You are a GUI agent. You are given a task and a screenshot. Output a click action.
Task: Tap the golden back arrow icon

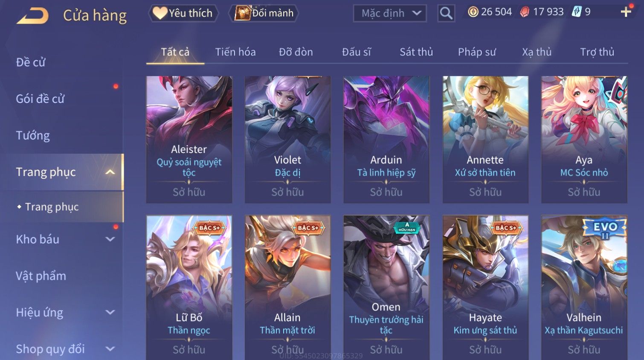tap(32, 15)
